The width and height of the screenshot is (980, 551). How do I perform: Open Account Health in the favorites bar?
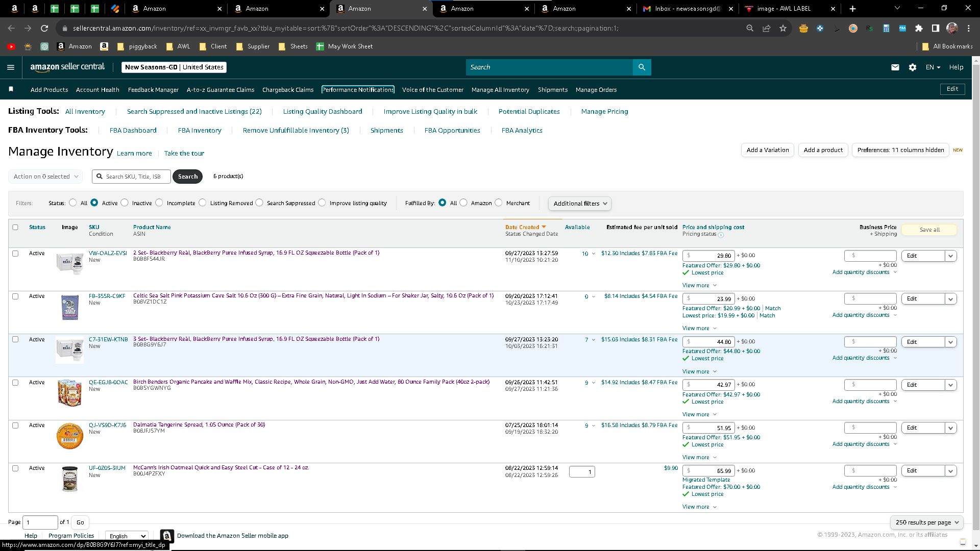click(97, 90)
